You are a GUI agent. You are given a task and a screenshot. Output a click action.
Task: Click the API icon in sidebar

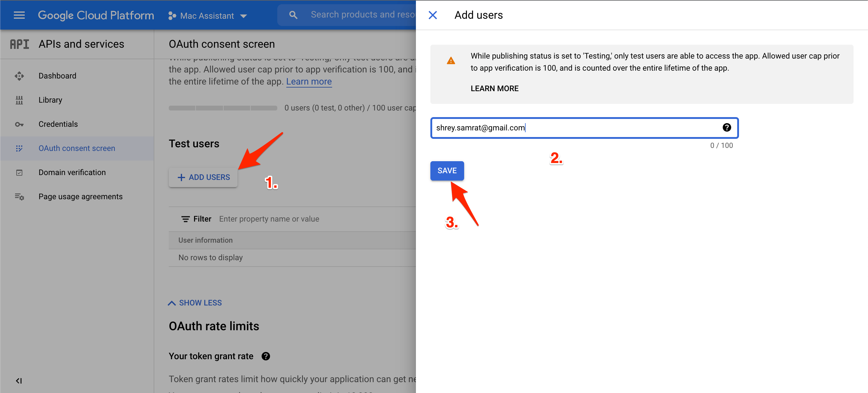pos(19,44)
